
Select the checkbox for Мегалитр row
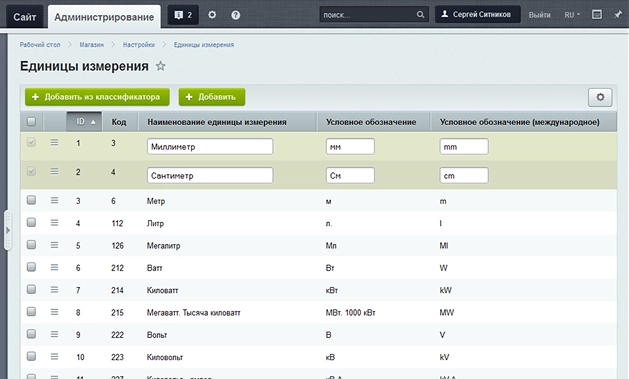coord(31,245)
